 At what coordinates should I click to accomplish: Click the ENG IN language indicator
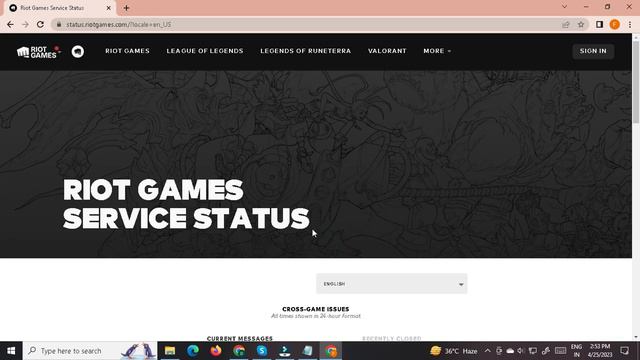[576, 351]
